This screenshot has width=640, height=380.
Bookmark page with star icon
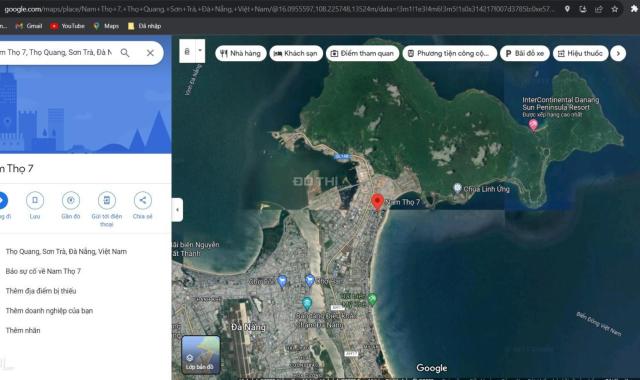click(614, 9)
